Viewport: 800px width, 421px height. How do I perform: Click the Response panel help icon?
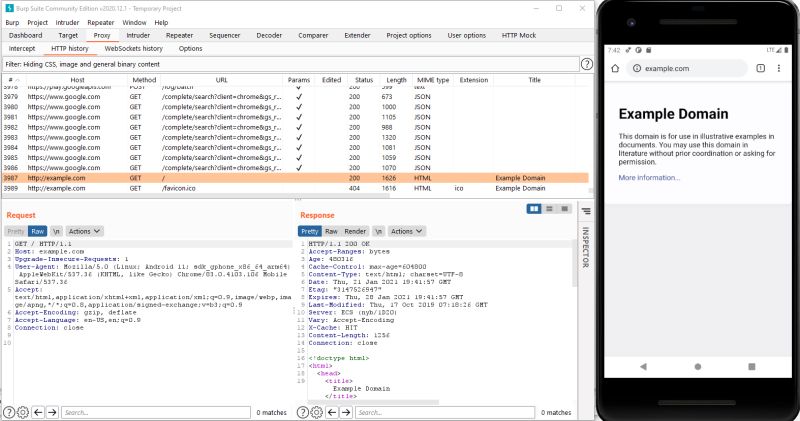click(x=303, y=412)
